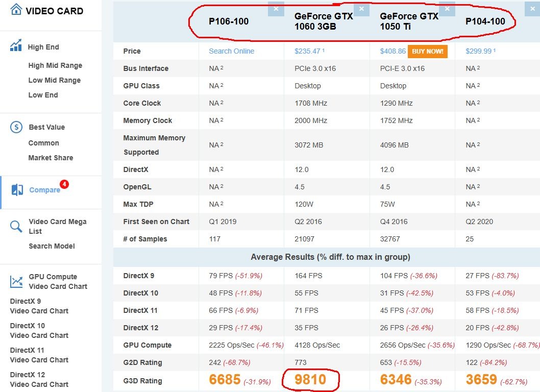
Task: Click the $299.99 price for P104-100
Action: click(479, 51)
